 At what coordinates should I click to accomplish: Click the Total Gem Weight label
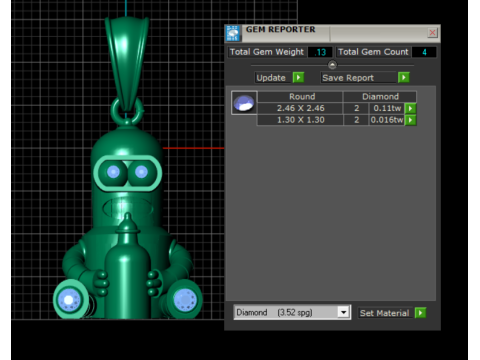tap(267, 52)
